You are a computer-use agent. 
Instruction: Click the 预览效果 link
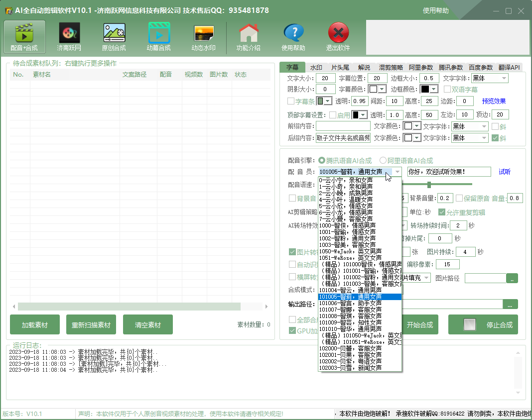[494, 101]
